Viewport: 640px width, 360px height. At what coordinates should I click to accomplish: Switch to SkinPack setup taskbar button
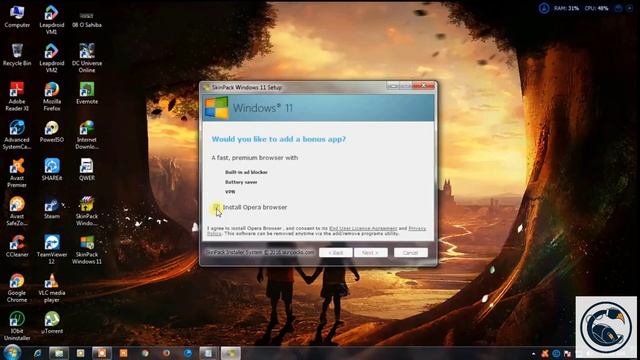coord(231,353)
